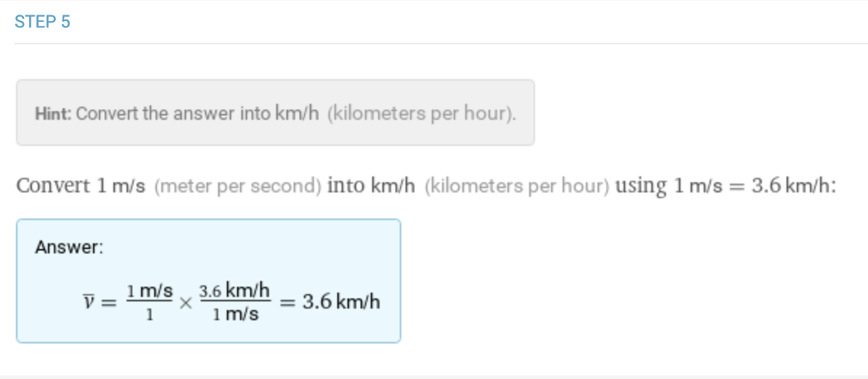Click the word 'using' in the instruction

pyautogui.click(x=641, y=186)
